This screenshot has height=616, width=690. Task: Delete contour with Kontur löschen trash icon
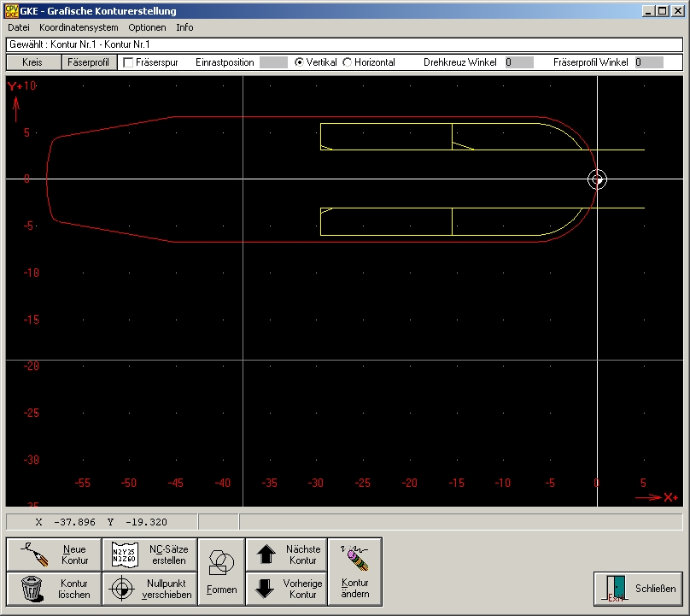pos(54,589)
